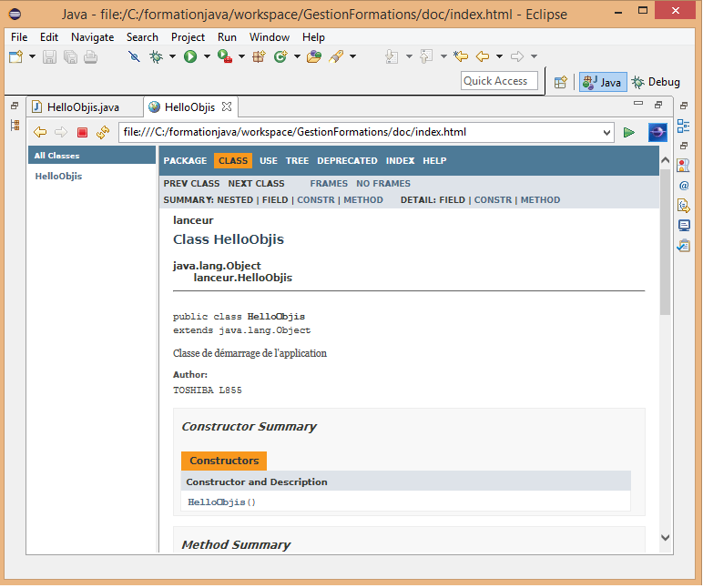703x588 pixels.
Task: Open the Run button dropdown arrow
Action: tap(206, 56)
